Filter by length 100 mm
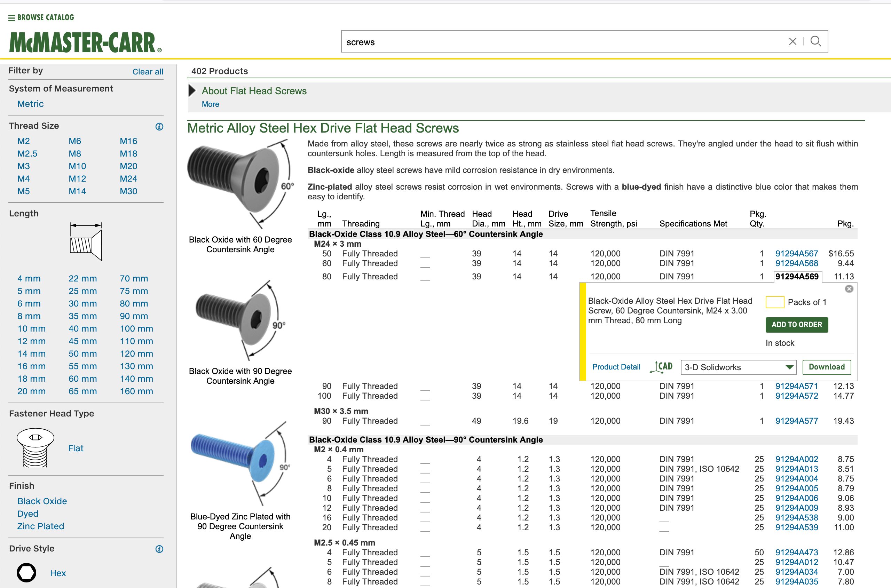This screenshot has height=588, width=891. point(136,328)
